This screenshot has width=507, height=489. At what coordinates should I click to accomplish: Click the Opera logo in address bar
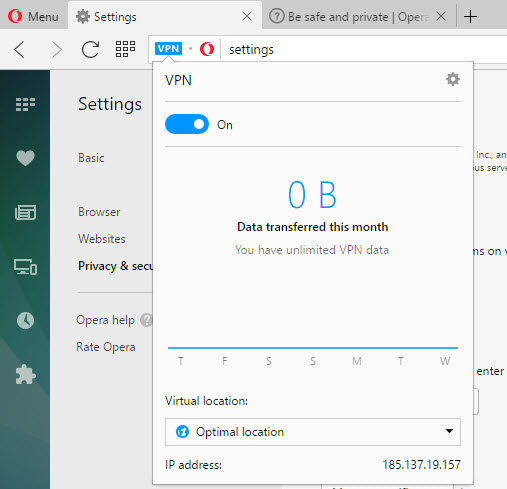point(207,49)
